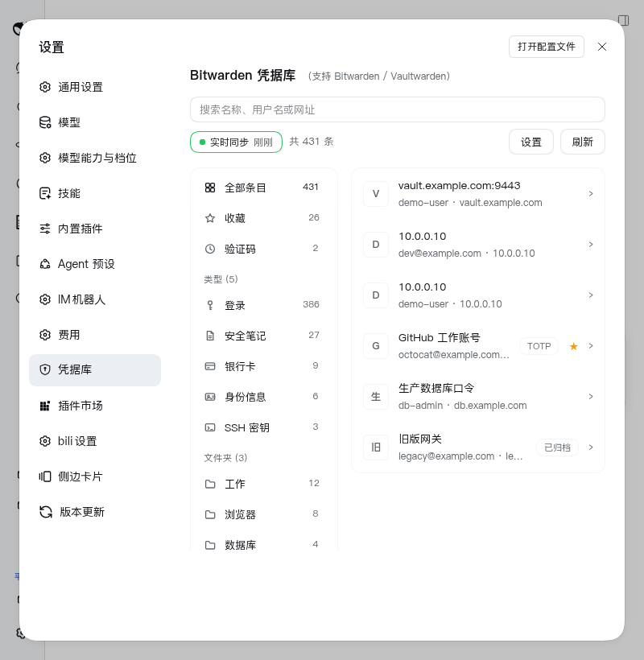Click the G avatar of GitHub 工作账号
Image resolution: width=644 pixels, height=660 pixels.
(x=376, y=346)
